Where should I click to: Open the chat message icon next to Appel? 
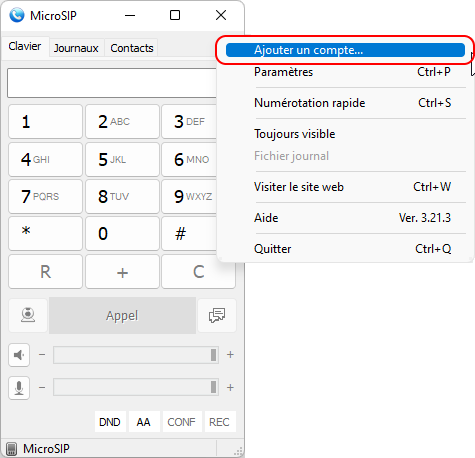(x=217, y=315)
